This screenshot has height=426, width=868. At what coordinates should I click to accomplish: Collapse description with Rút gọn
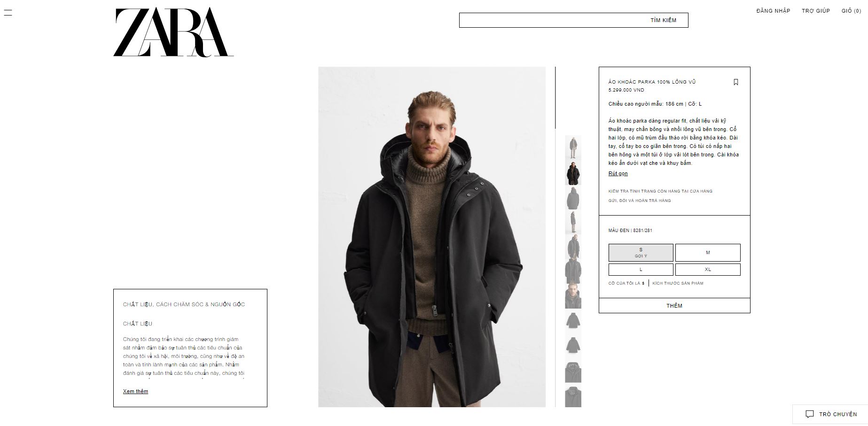pos(618,173)
